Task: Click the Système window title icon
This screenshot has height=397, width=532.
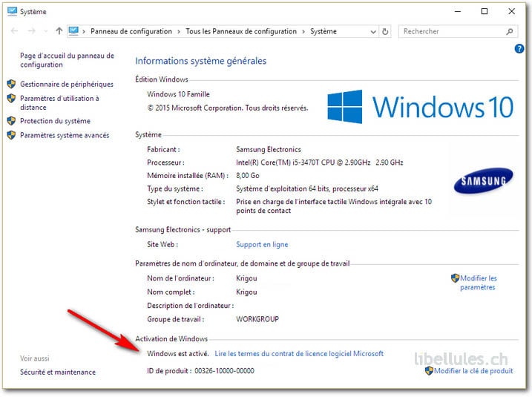Action: pos(12,12)
